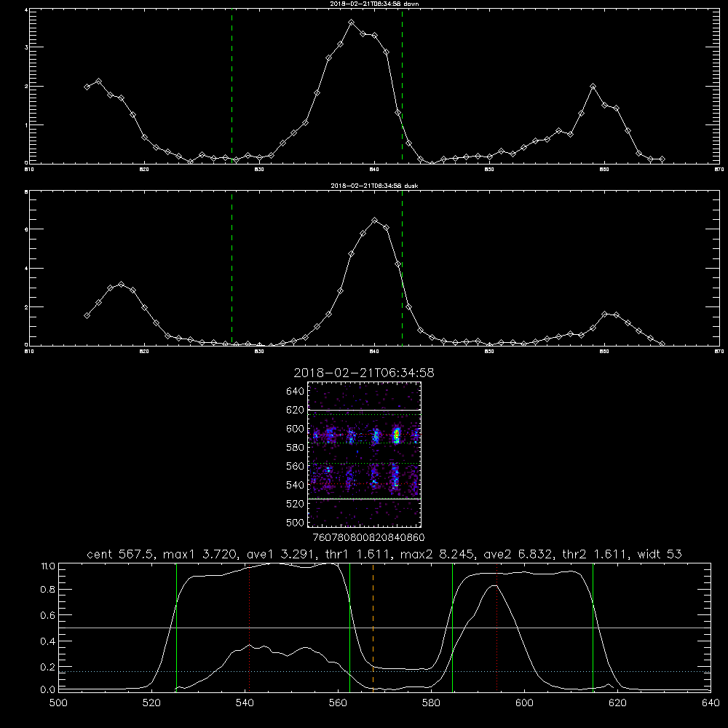Click the "widt 53" value
This screenshot has width=728, height=728.
coord(660,554)
